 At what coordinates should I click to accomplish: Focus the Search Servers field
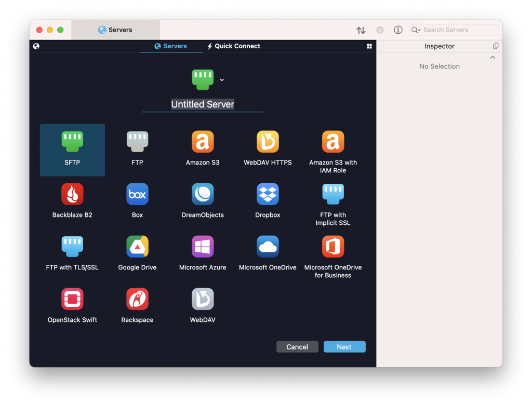pyautogui.click(x=454, y=30)
